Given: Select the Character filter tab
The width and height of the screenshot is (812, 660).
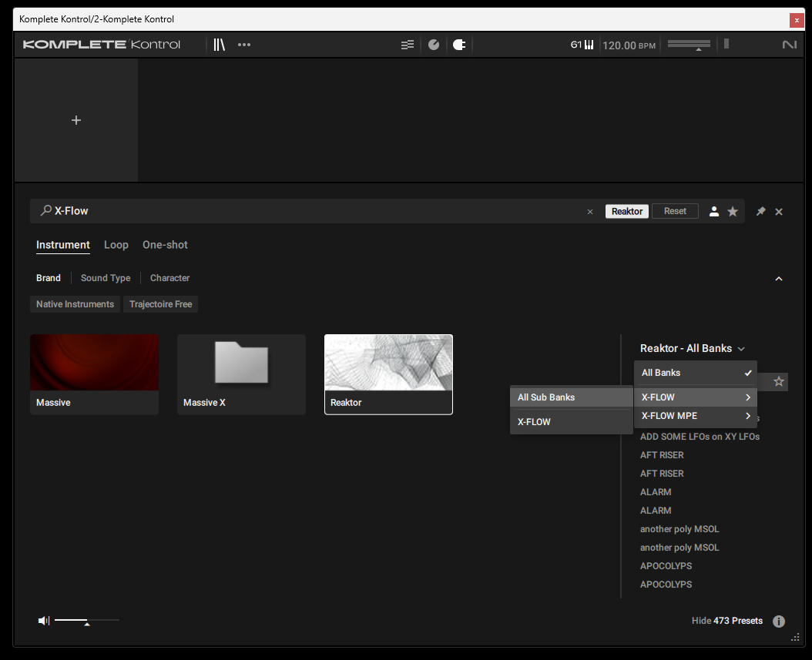Looking at the screenshot, I should coord(169,278).
